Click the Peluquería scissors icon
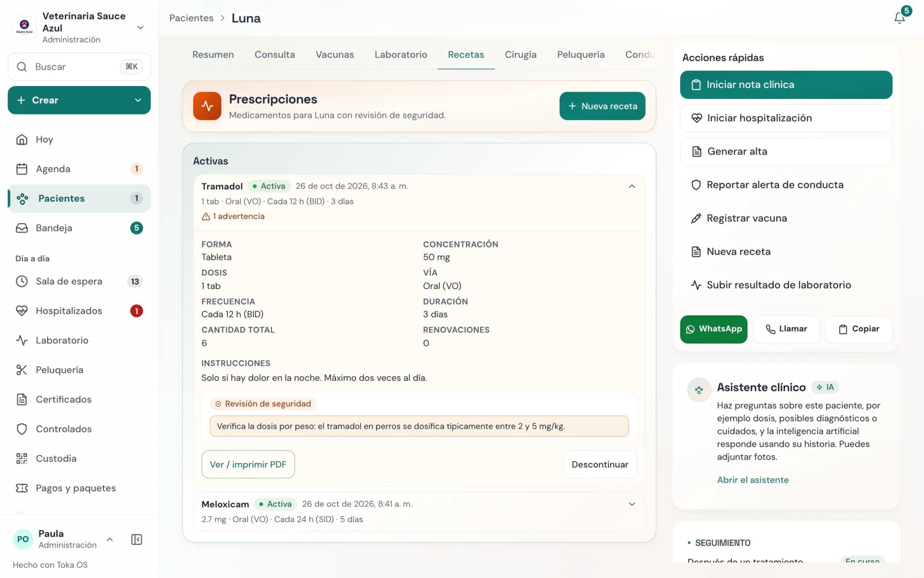The image size is (924, 578). [x=22, y=370]
